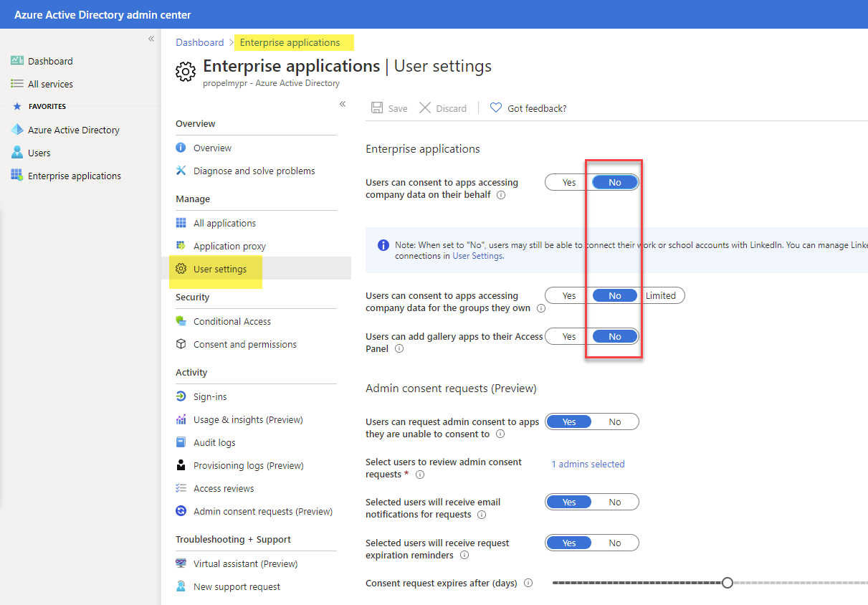Click the Audit logs icon
Viewport: 868px width, 605px height.
point(181,442)
